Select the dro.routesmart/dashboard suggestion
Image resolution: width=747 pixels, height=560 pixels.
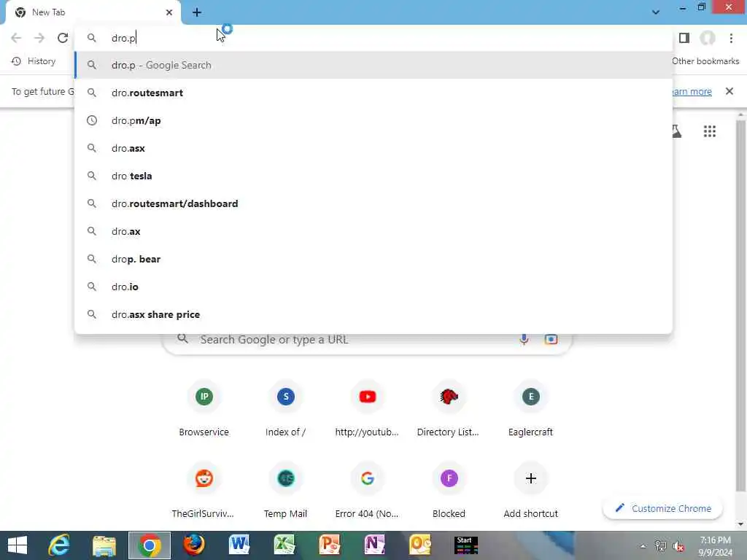pyautogui.click(x=373, y=203)
